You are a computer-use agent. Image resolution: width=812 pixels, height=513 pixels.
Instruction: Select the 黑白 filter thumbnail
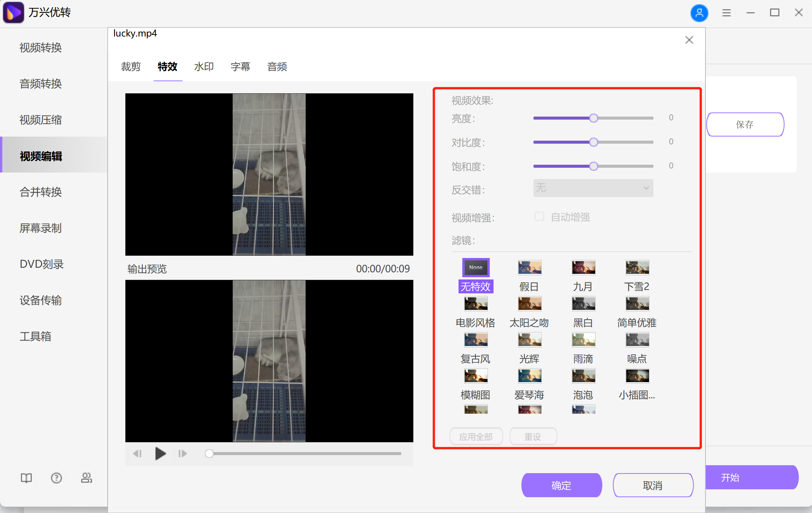583,304
